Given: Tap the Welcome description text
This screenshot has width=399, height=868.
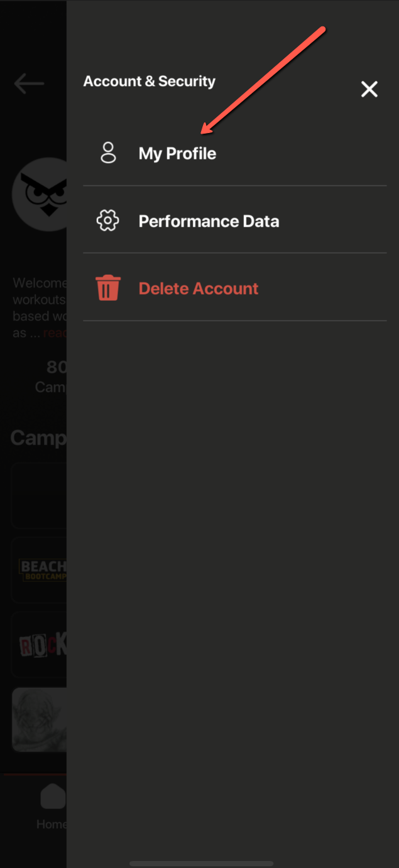Looking at the screenshot, I should coord(40,308).
